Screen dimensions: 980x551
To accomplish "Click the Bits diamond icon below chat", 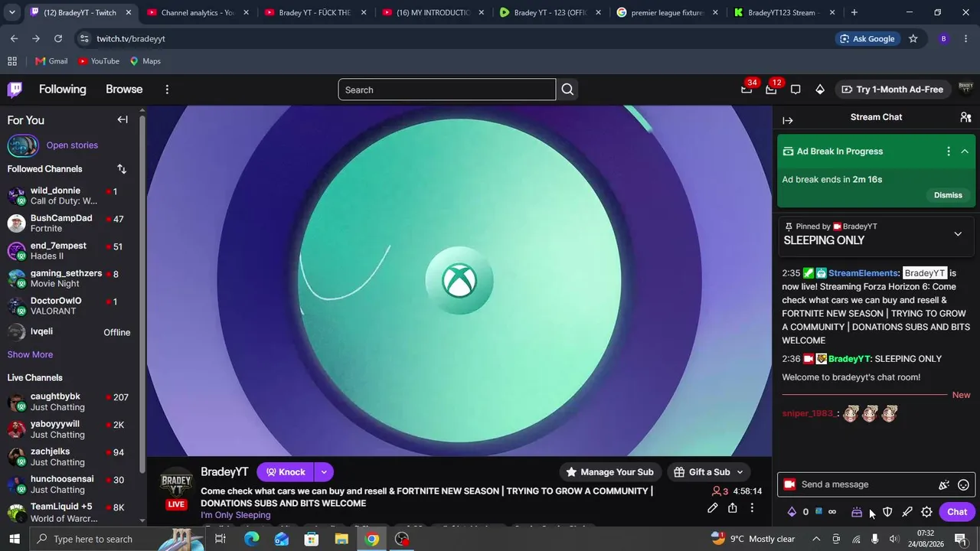I will pos(792,512).
